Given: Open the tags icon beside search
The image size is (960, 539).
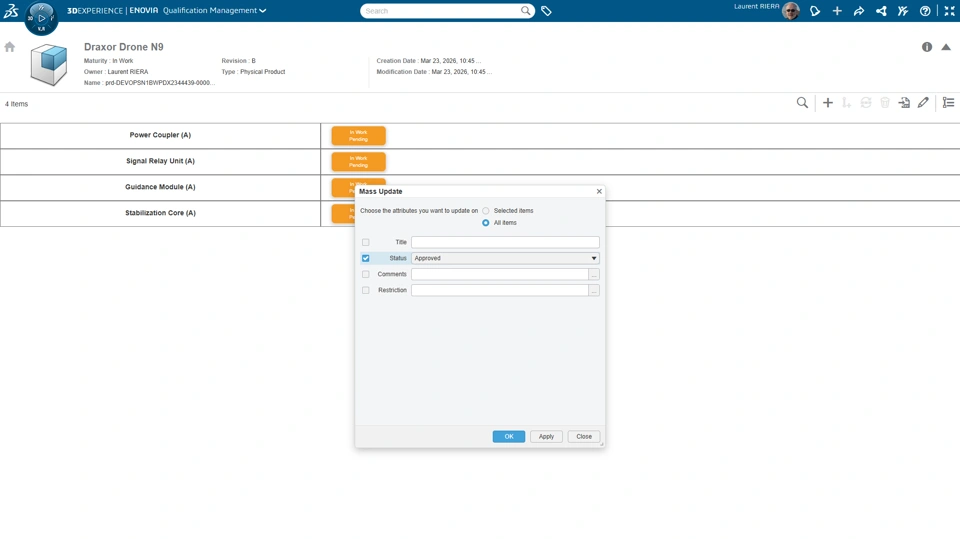Looking at the screenshot, I should pos(546,11).
